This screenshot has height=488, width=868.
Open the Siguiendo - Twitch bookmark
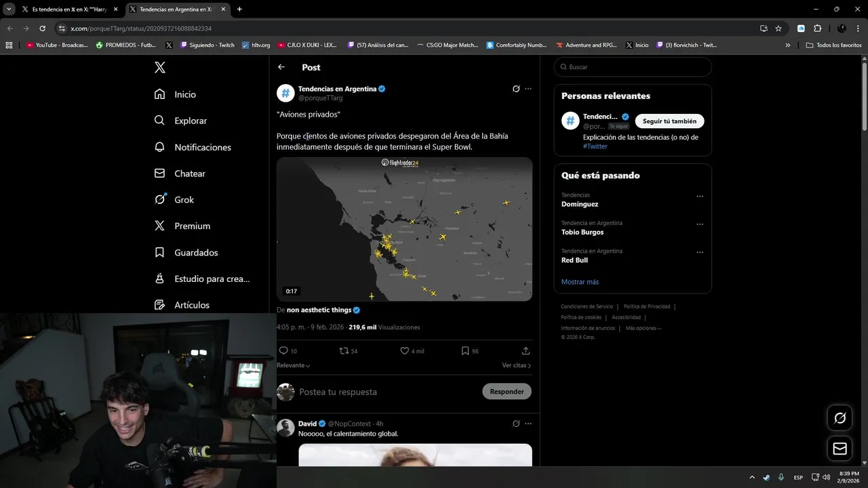tap(208, 45)
